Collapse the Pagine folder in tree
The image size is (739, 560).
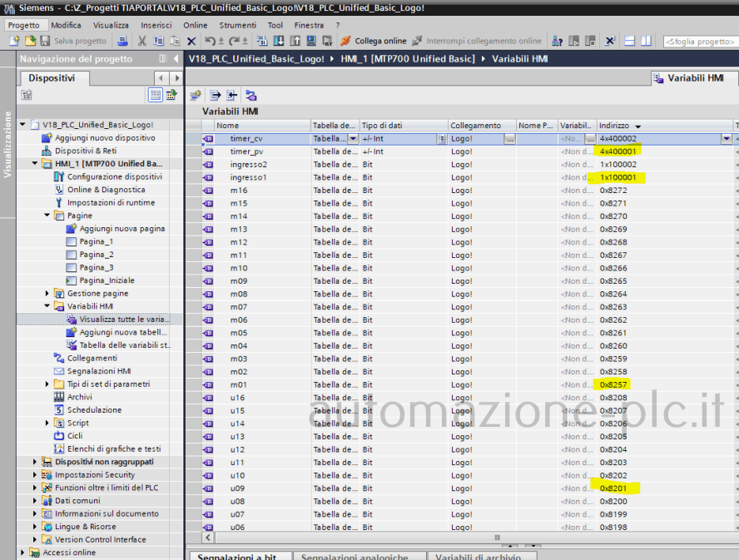(47, 216)
